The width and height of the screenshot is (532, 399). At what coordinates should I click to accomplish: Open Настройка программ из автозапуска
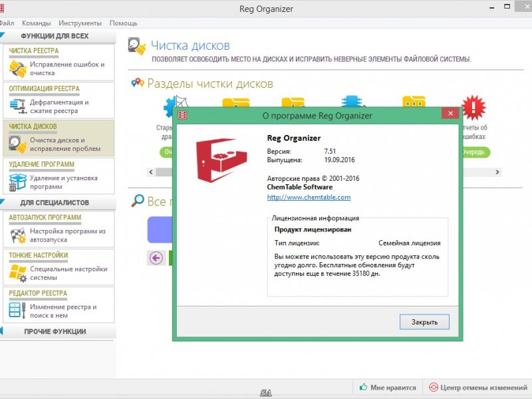click(x=68, y=235)
